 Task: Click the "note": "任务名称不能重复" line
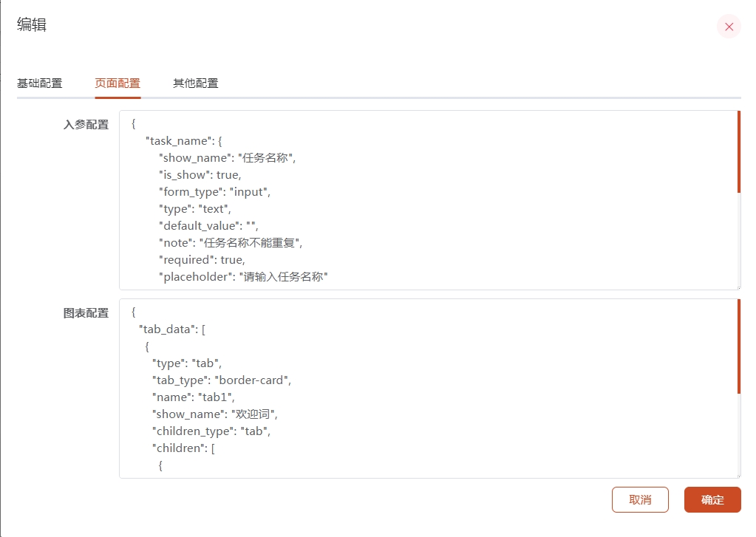pyautogui.click(x=231, y=243)
